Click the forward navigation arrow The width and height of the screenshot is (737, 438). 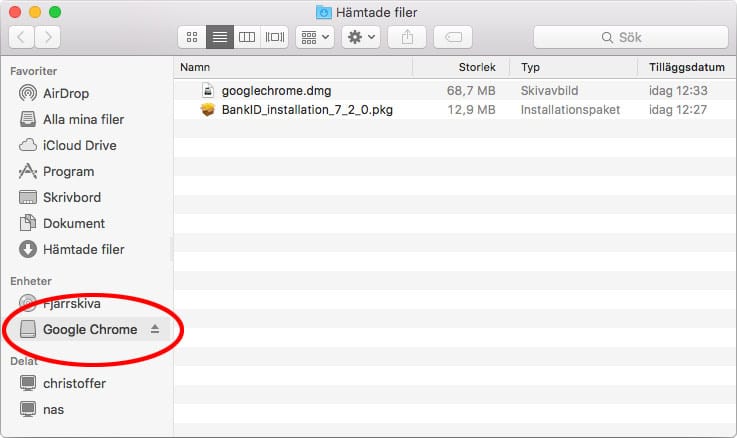(47, 37)
